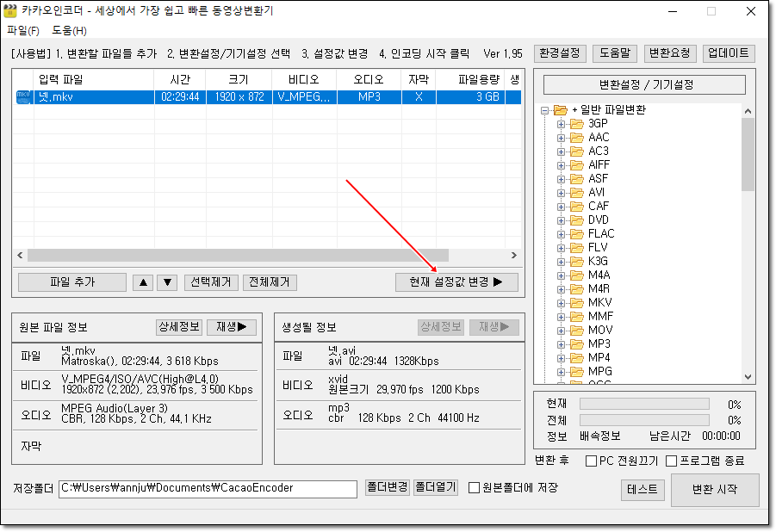Click the 파일 추가 button
Image resolution: width=776 pixels, height=532 pixels.
[x=72, y=282]
